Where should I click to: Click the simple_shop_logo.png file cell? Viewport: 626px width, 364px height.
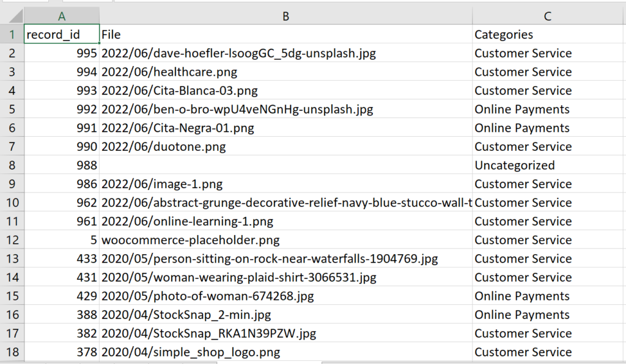click(x=285, y=352)
